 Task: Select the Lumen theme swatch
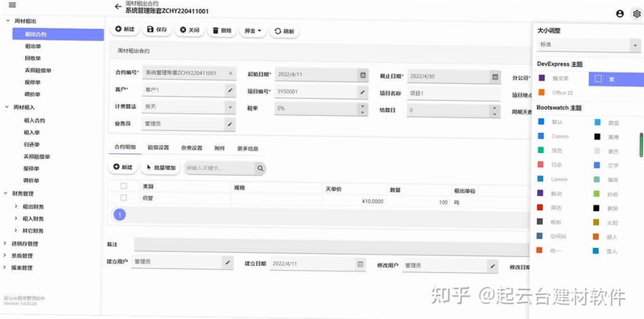[x=540, y=179]
